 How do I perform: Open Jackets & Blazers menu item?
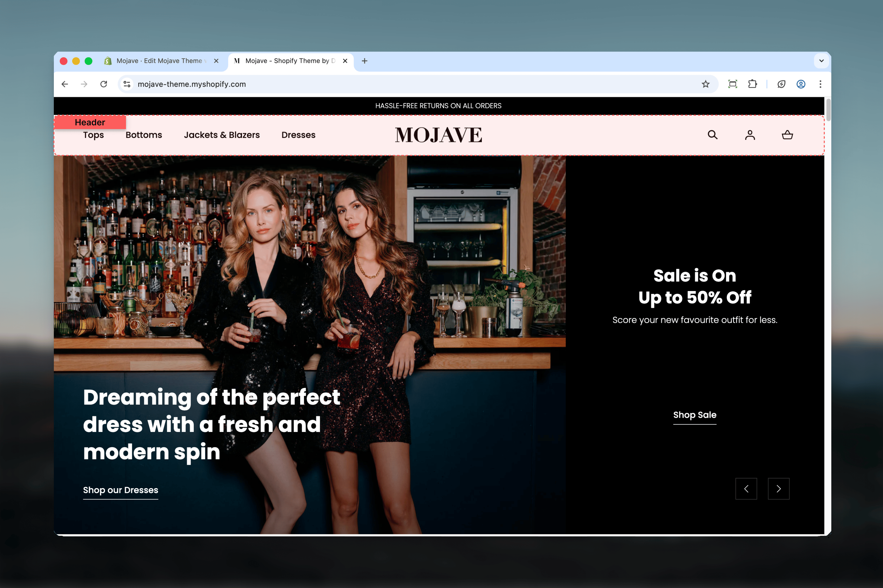(222, 135)
